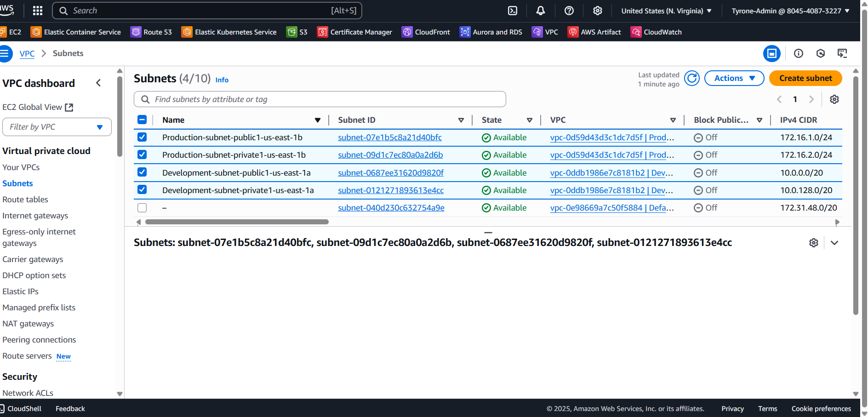Screen dimensions: 868x417
Task: Expand the Filter by VPC dropdown
Action: click(57, 127)
